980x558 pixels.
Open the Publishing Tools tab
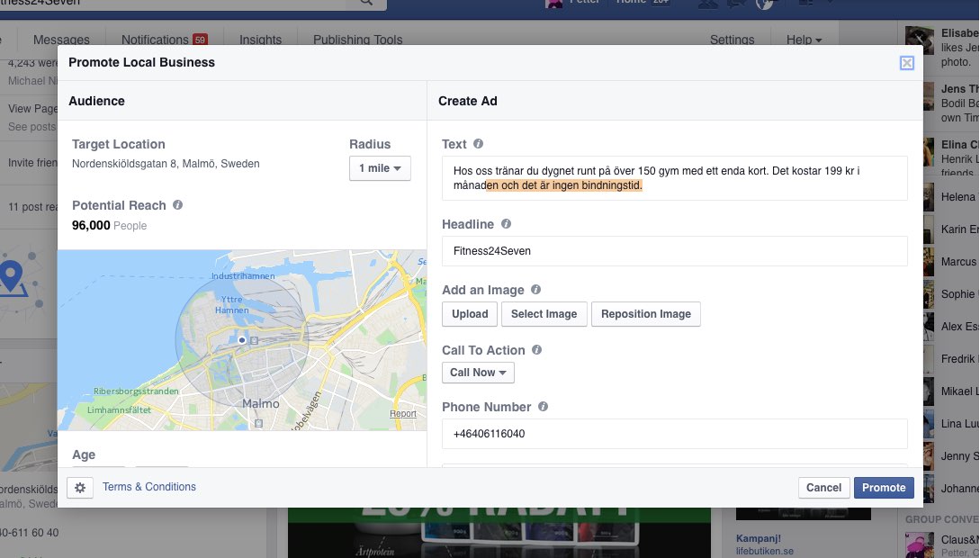coord(357,40)
